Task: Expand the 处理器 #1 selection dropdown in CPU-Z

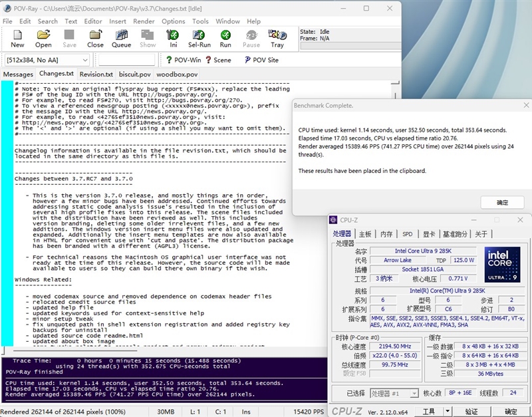Action: 413,393
